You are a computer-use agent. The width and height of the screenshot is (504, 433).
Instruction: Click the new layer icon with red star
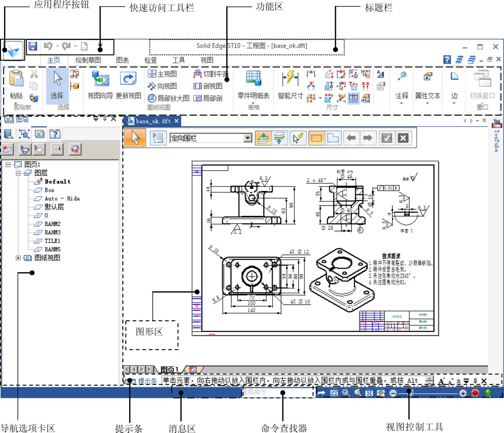[x=7, y=149]
